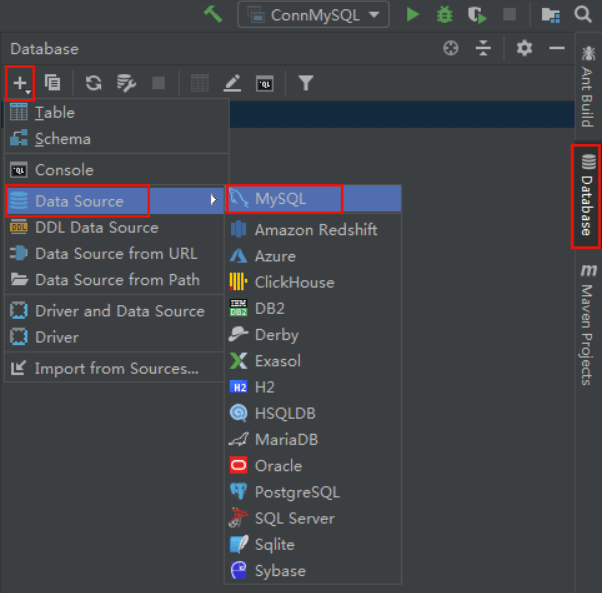Click the edit source pencil icon
This screenshot has width=603, height=593.
232,83
